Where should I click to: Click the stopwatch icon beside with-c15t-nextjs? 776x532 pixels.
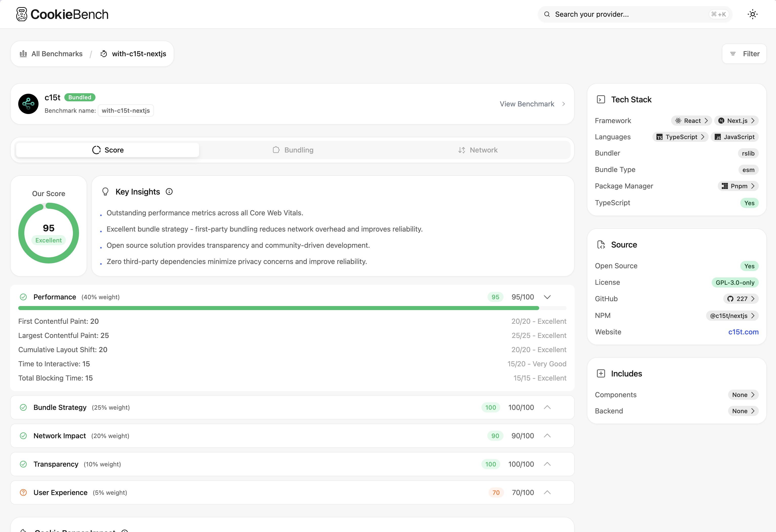[x=104, y=54]
